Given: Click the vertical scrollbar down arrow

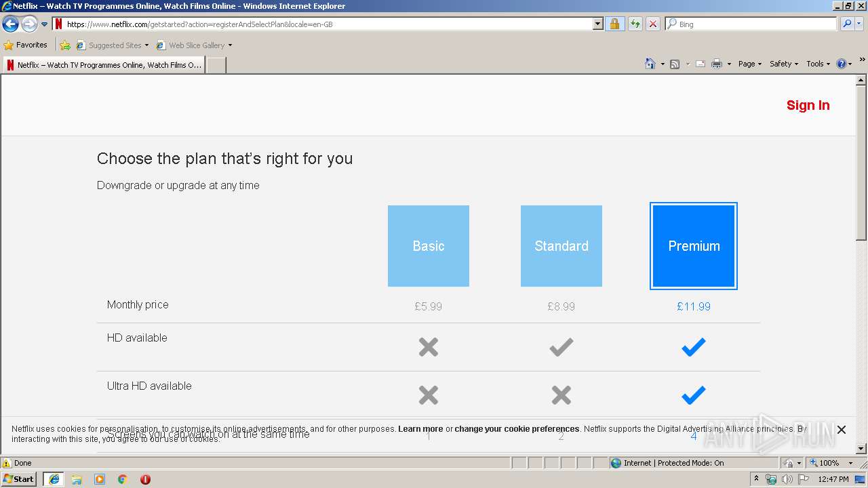Looking at the screenshot, I should point(861,449).
